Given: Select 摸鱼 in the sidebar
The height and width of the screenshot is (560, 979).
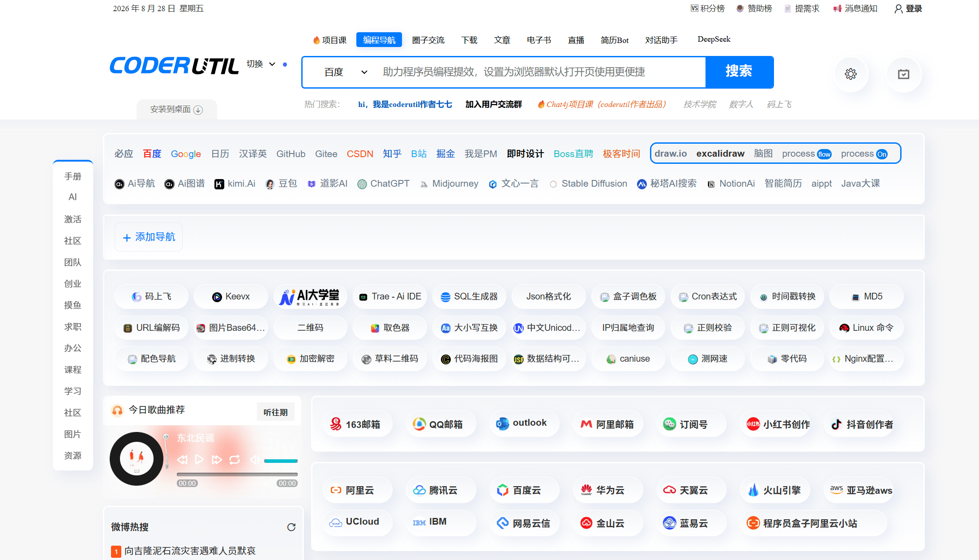Looking at the screenshot, I should click(x=73, y=305).
